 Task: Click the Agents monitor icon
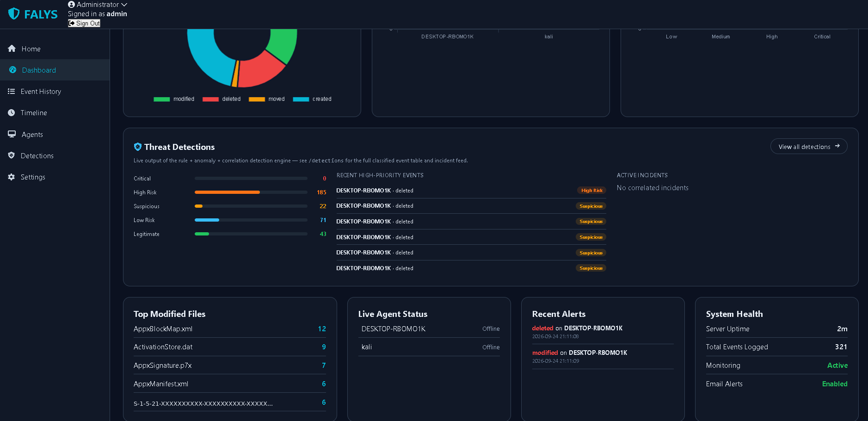pyautogui.click(x=12, y=134)
